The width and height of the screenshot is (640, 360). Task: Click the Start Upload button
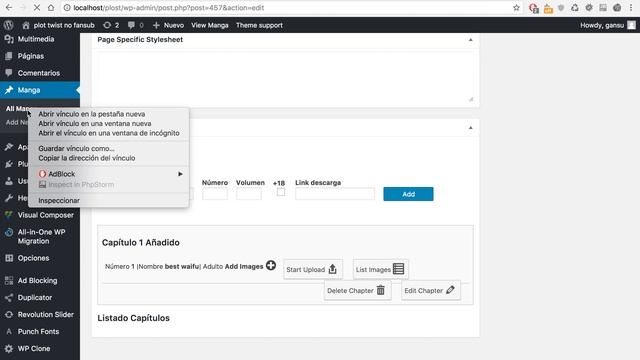pos(313,269)
